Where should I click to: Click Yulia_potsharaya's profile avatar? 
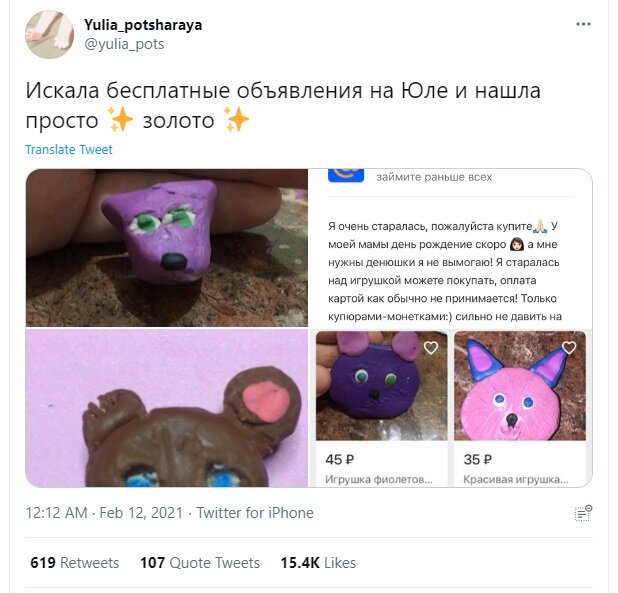tap(49, 35)
